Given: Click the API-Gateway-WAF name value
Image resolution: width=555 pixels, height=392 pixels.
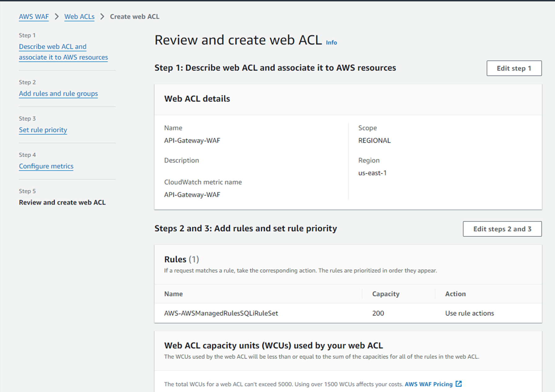Looking at the screenshot, I should (x=192, y=141).
